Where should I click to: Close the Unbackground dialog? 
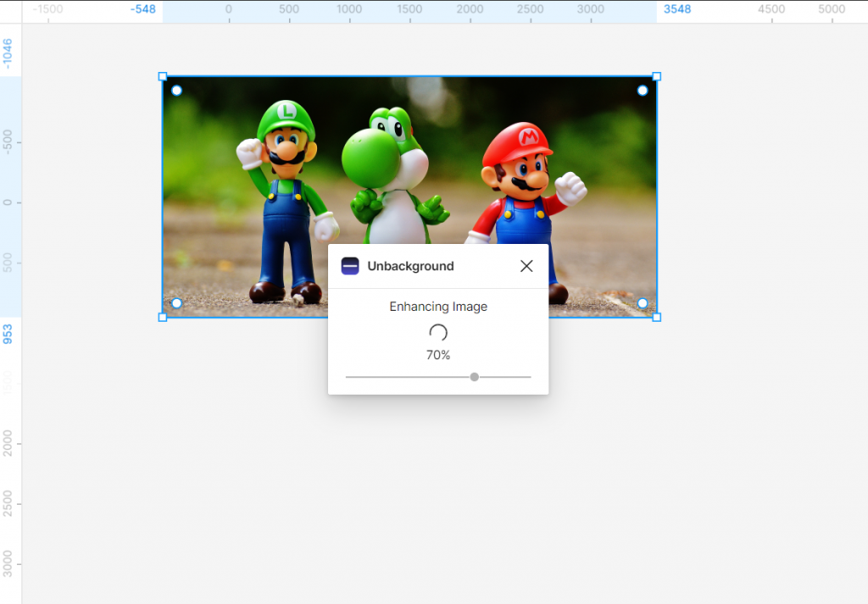pos(526,265)
